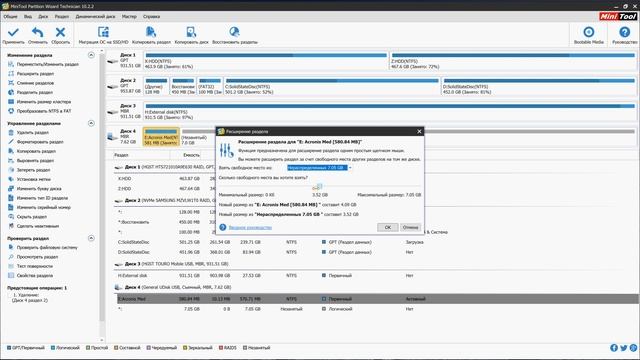Open the Справка menu
Screen dimensions: 640x360
click(x=151, y=17)
